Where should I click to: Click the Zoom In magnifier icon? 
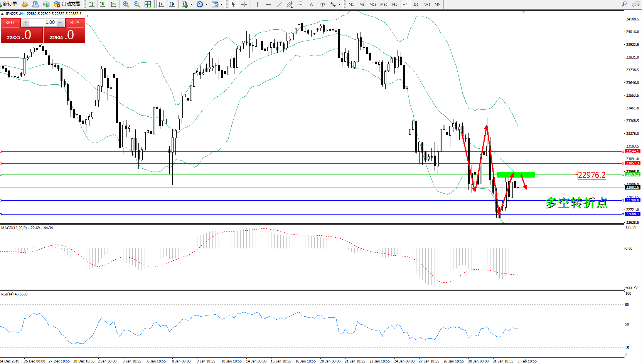point(126,4)
